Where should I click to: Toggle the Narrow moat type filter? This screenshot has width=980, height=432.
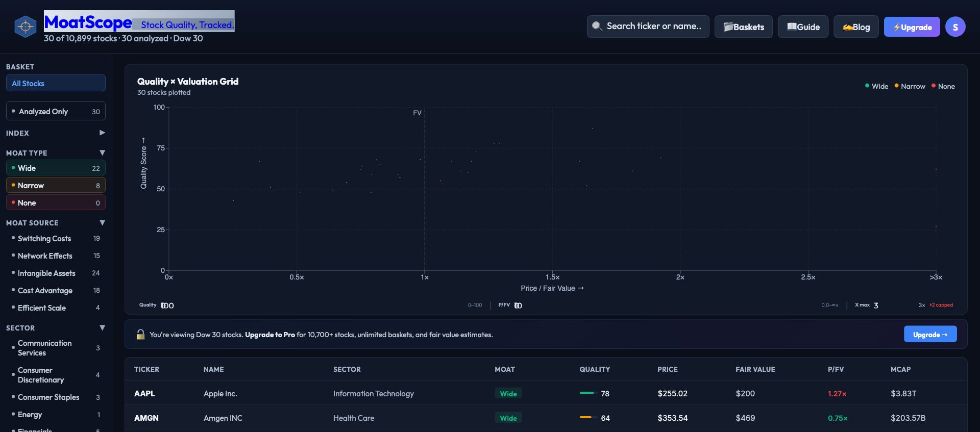click(56, 186)
